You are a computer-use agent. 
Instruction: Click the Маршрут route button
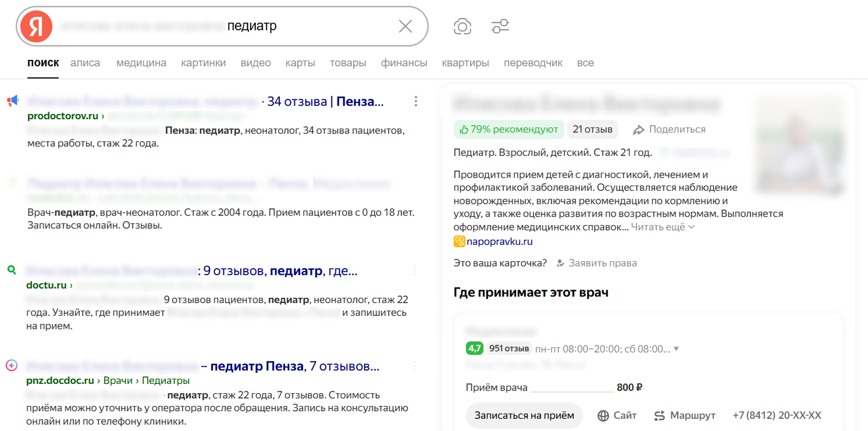click(x=685, y=416)
